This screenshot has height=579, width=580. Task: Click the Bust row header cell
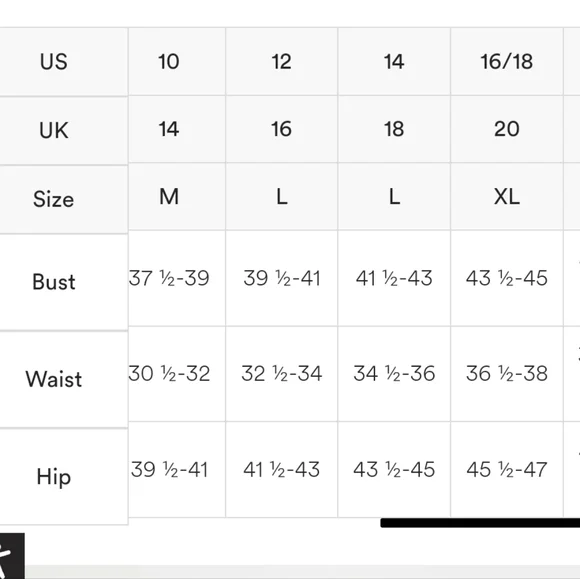pyautogui.click(x=64, y=282)
